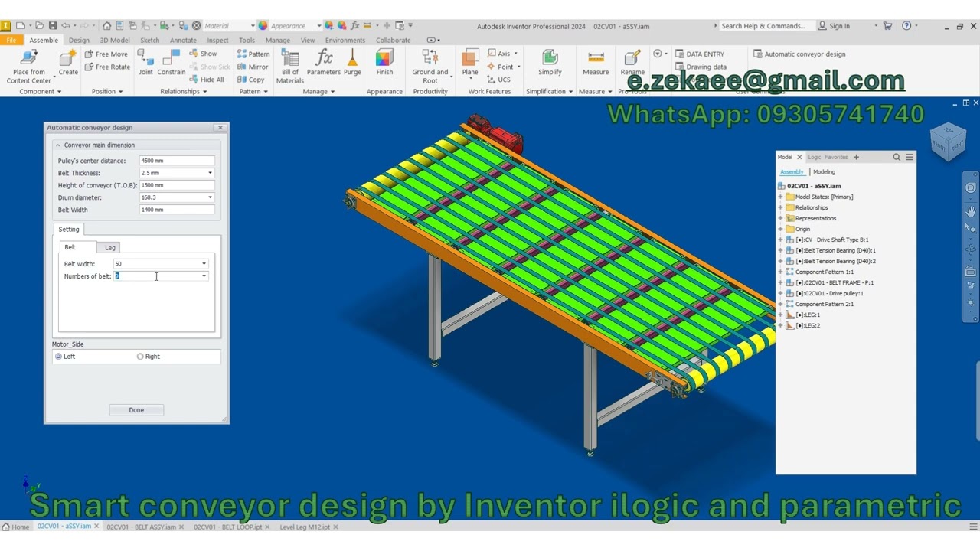Select the Free Rotate tool

tap(106, 67)
